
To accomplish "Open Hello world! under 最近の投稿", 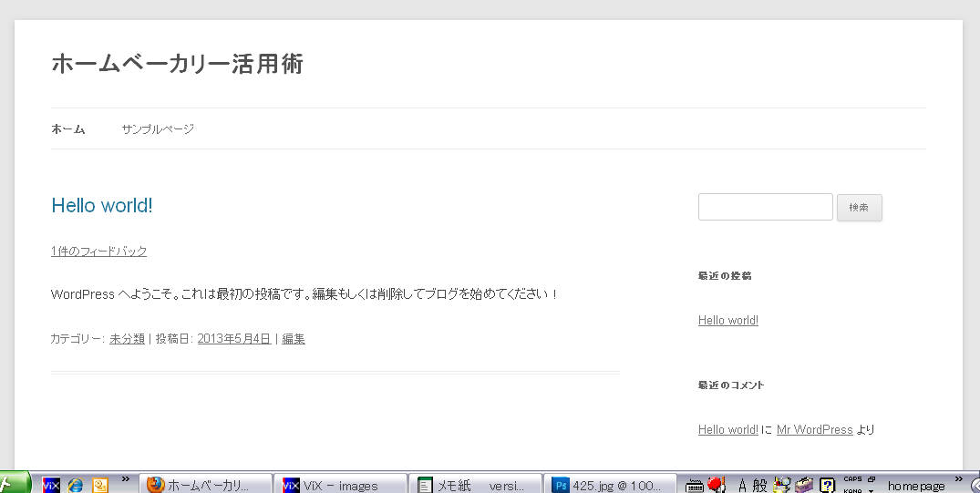I will [x=728, y=321].
